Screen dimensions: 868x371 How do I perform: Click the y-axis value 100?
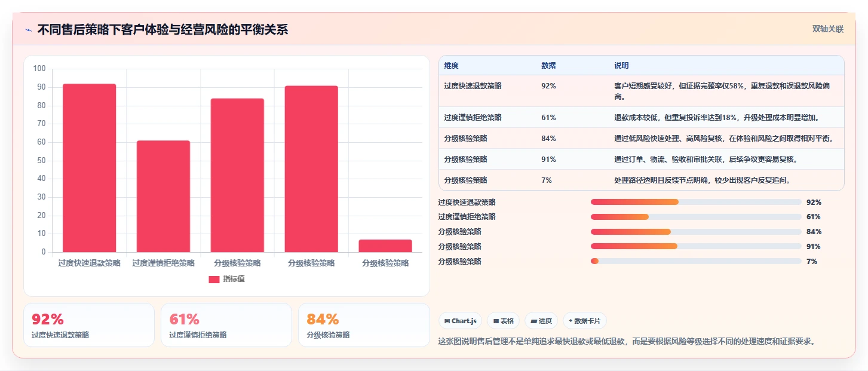39,69
